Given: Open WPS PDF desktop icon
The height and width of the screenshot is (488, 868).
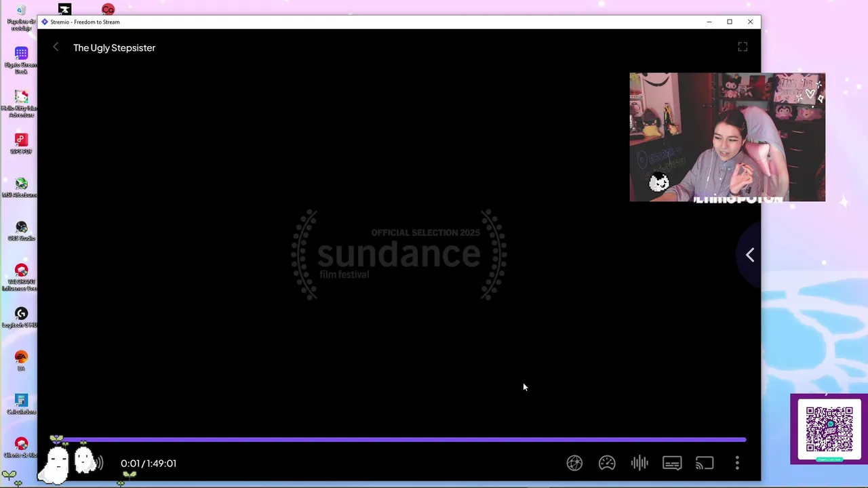Looking at the screenshot, I should [x=21, y=144].
